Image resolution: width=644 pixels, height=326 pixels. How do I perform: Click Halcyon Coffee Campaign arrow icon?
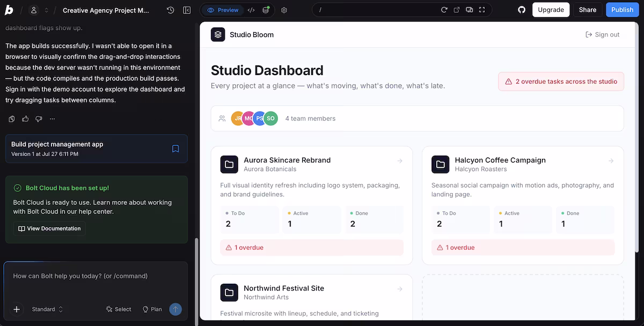(x=611, y=160)
